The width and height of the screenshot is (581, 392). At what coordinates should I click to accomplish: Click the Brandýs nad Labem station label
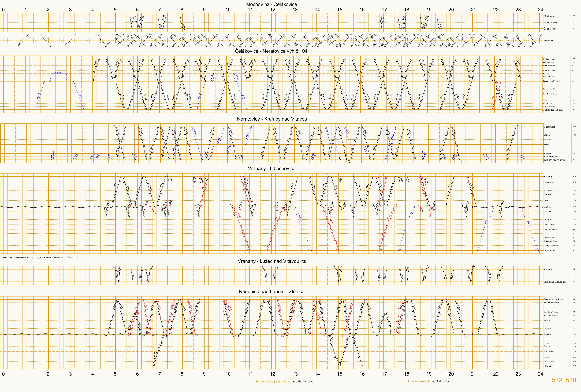click(552, 81)
